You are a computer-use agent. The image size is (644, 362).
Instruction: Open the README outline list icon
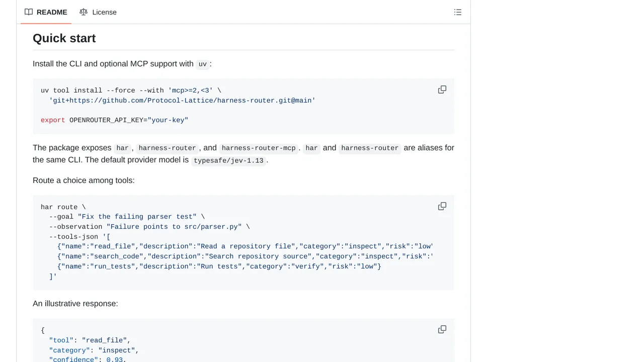458,12
